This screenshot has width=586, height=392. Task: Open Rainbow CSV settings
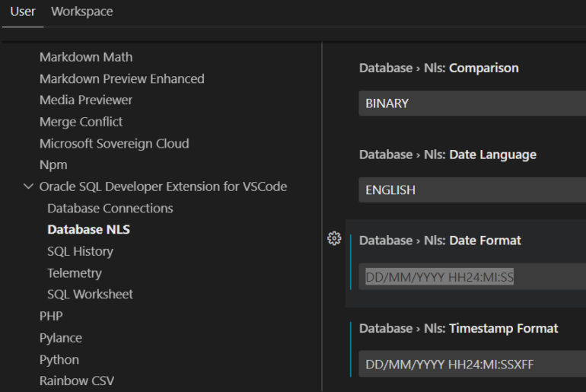coord(76,381)
